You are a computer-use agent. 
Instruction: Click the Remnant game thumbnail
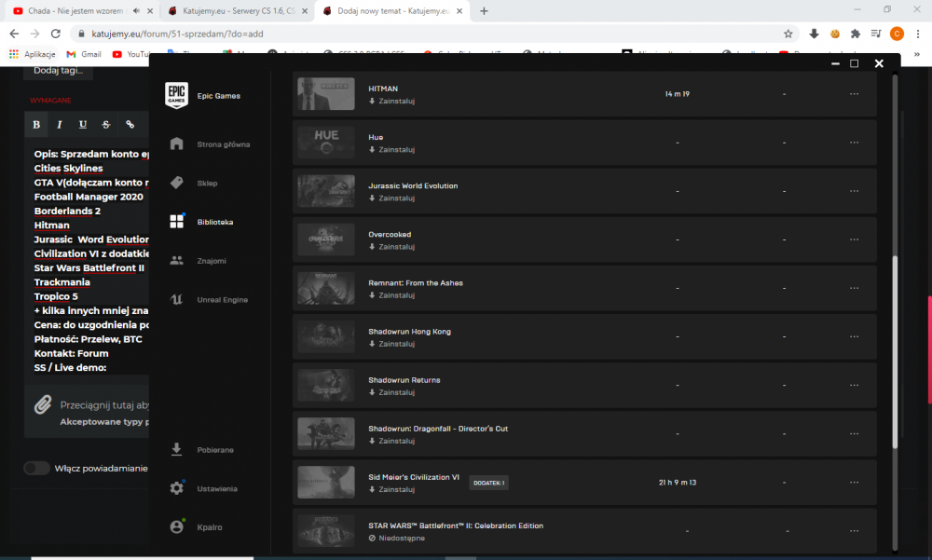click(x=325, y=288)
